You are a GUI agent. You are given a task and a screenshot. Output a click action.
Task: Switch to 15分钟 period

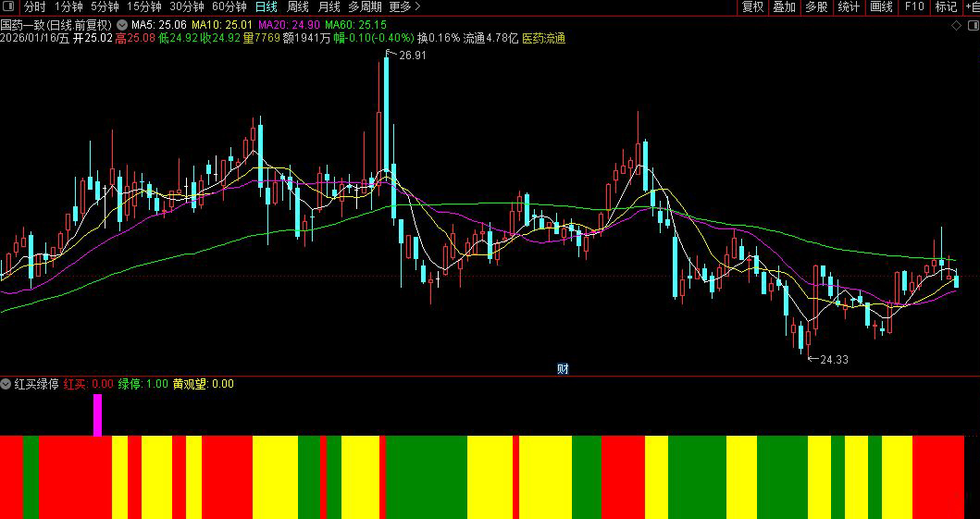tap(143, 7)
